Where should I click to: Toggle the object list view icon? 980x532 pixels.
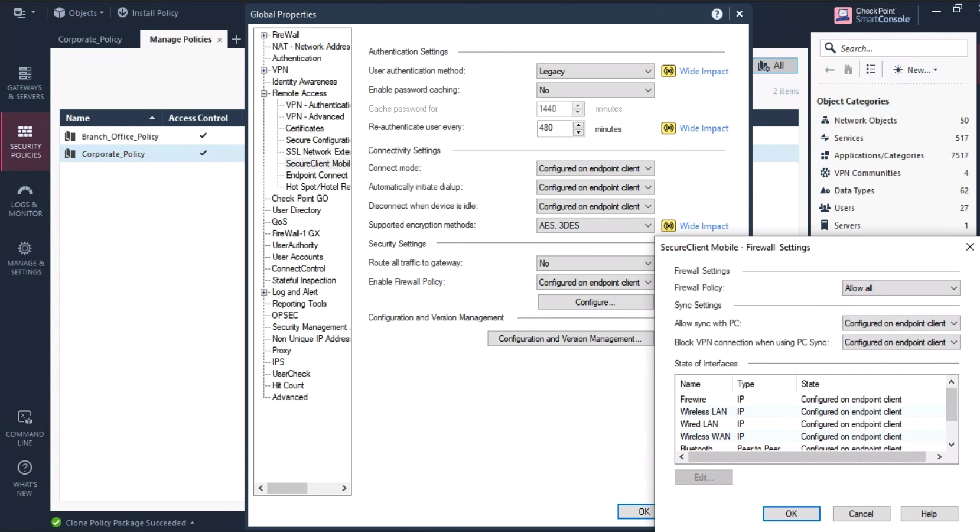(870, 70)
